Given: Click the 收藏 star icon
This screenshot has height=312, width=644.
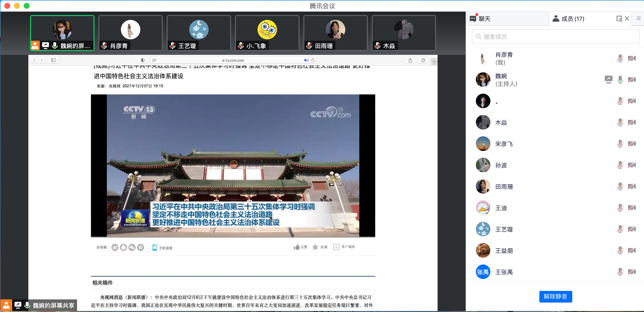Looking at the screenshot, I should pos(315,247).
